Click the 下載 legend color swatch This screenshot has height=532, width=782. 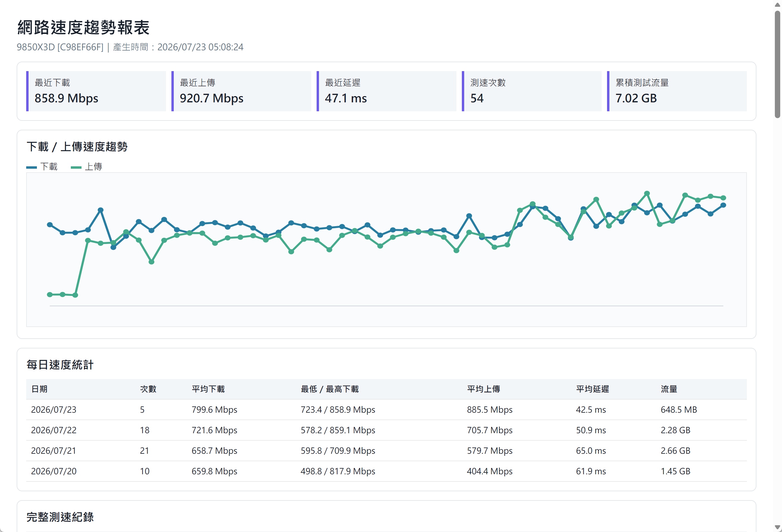[31, 167]
